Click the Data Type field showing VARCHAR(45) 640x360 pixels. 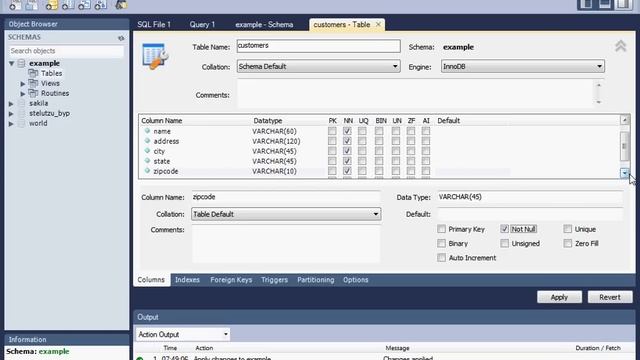(x=530, y=197)
